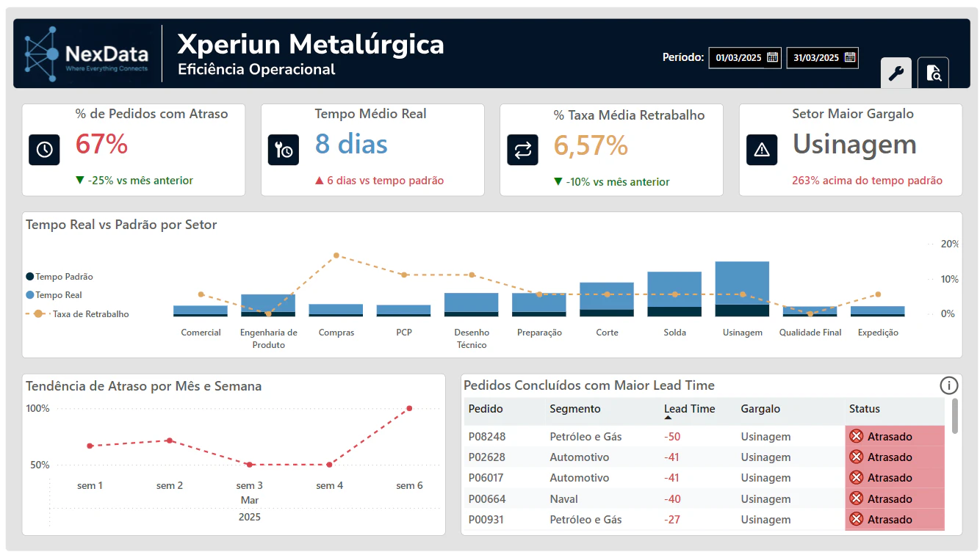Select the Corte bar in chart
980x555 pixels.
click(607, 300)
